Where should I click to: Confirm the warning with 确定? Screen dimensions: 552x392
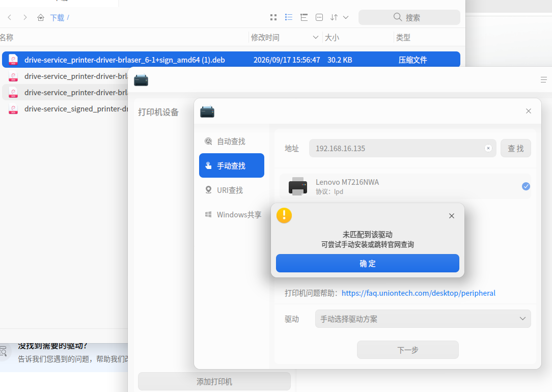368,263
